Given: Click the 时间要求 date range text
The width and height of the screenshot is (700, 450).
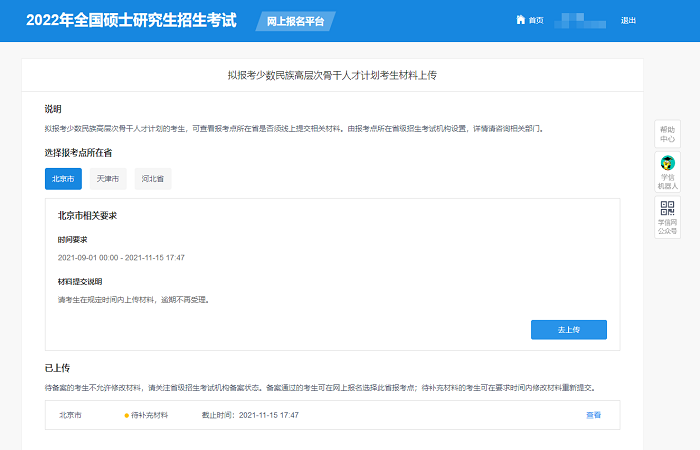Looking at the screenshot, I should point(121,257).
